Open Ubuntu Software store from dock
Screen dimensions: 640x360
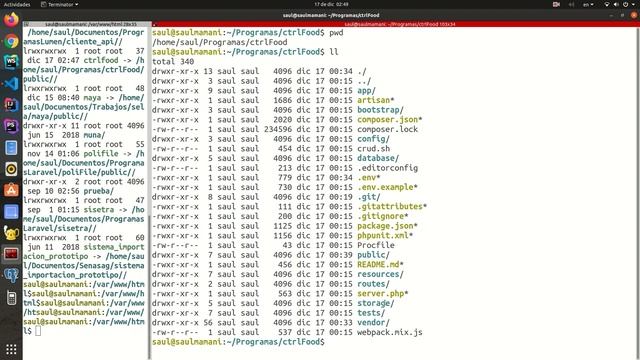[11, 190]
